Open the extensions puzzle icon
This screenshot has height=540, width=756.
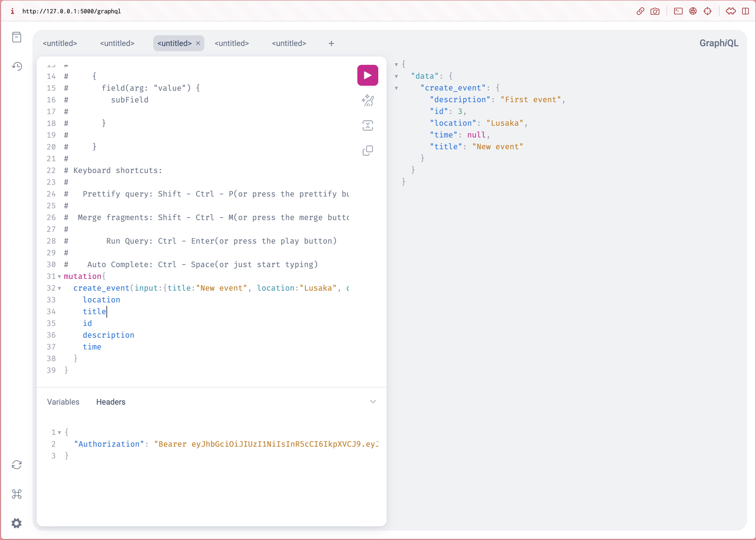(731, 11)
